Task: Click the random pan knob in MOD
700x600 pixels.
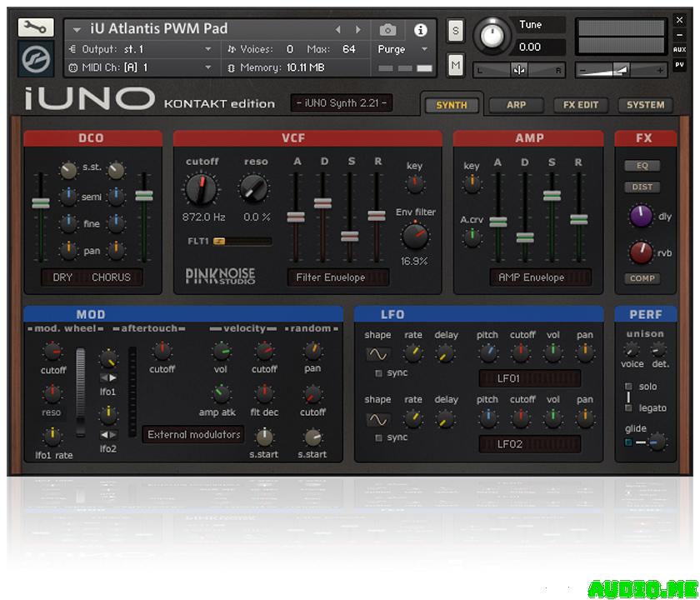Action: tap(312, 351)
